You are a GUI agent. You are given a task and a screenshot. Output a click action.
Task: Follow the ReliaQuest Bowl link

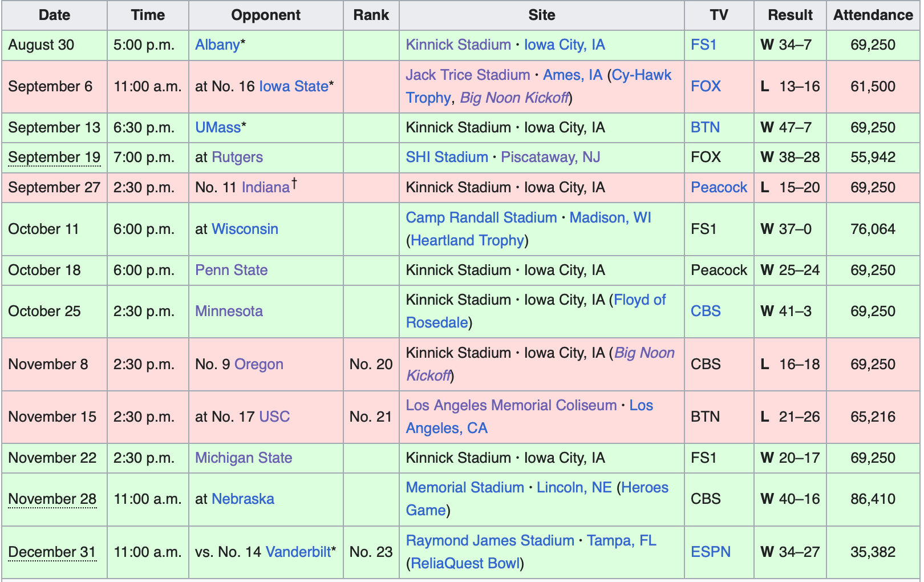(465, 564)
